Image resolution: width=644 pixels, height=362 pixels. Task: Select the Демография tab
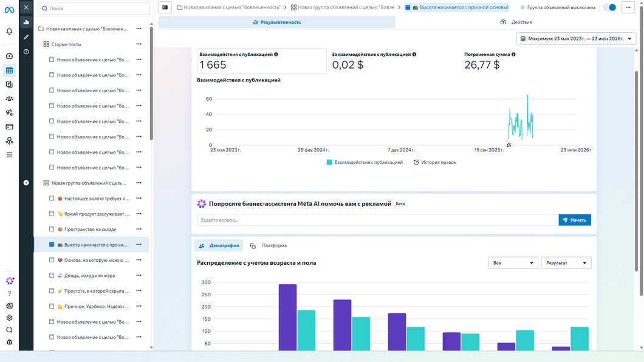(x=219, y=245)
